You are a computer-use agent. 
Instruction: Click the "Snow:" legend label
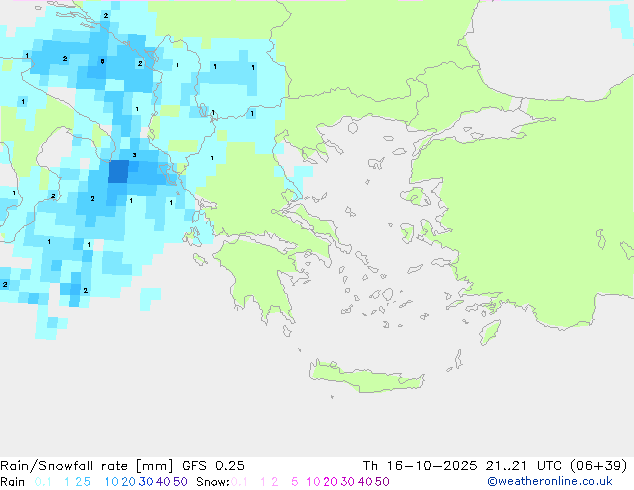point(213,482)
